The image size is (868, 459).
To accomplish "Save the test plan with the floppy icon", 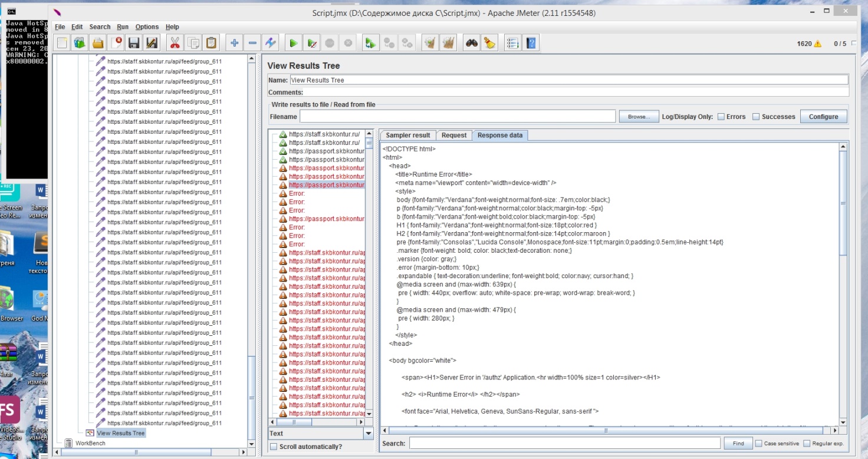I will click(134, 42).
